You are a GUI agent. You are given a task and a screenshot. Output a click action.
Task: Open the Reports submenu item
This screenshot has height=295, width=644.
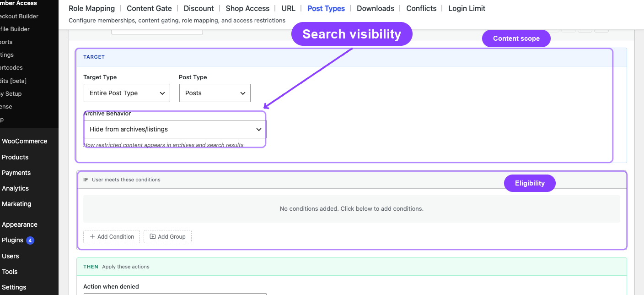point(6,42)
